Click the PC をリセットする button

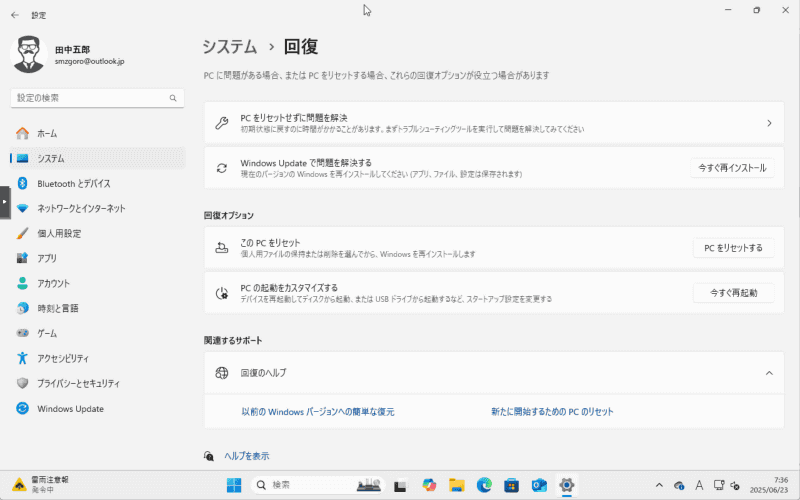pyautogui.click(x=733, y=248)
